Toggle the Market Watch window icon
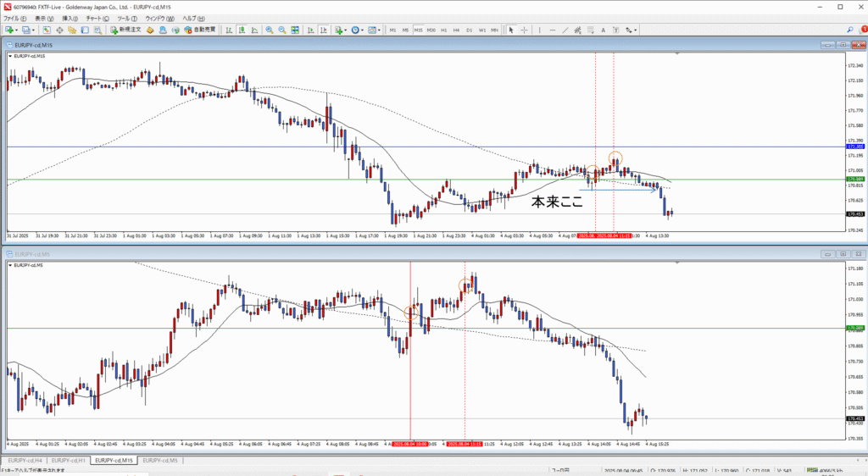The image size is (868, 476). 47,30
